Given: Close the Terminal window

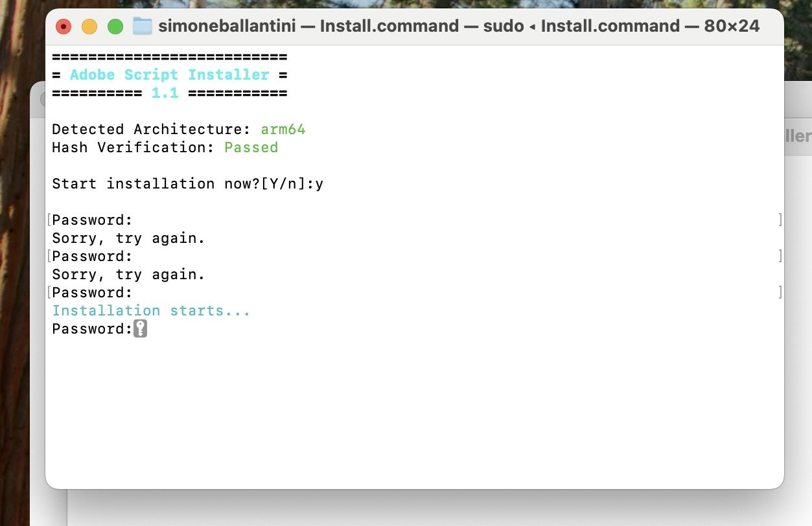Looking at the screenshot, I should [64, 27].
